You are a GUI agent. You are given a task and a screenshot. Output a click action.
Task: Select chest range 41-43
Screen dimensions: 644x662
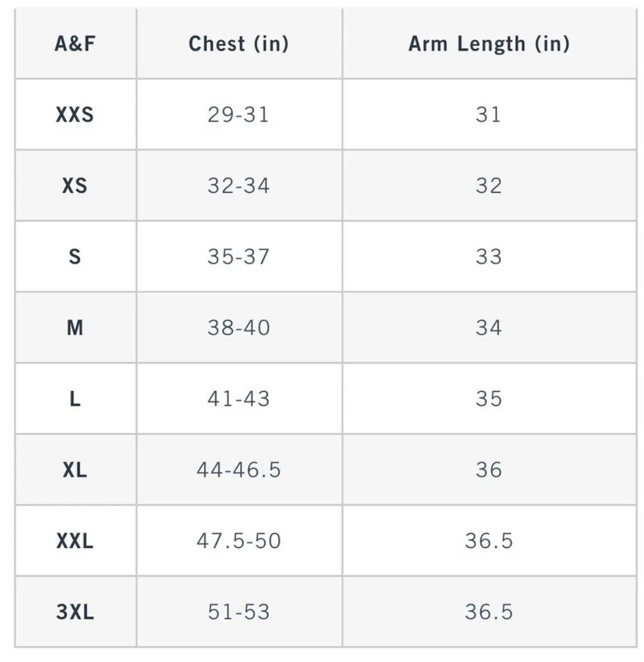point(239,399)
